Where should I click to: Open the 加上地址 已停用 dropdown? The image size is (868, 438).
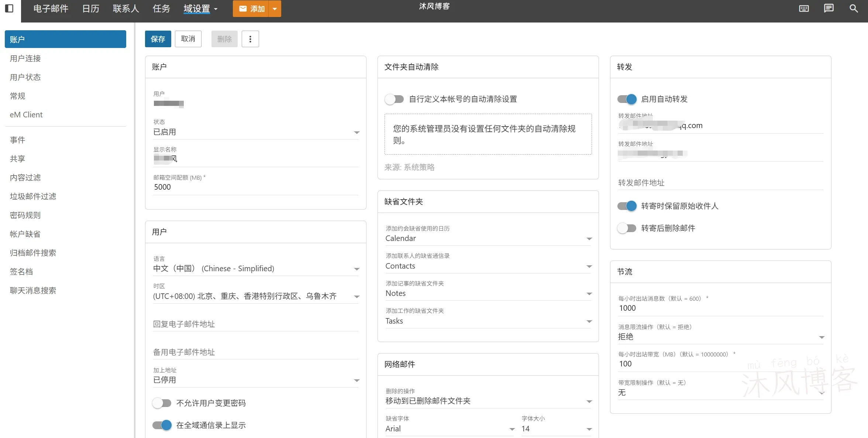pos(256,380)
